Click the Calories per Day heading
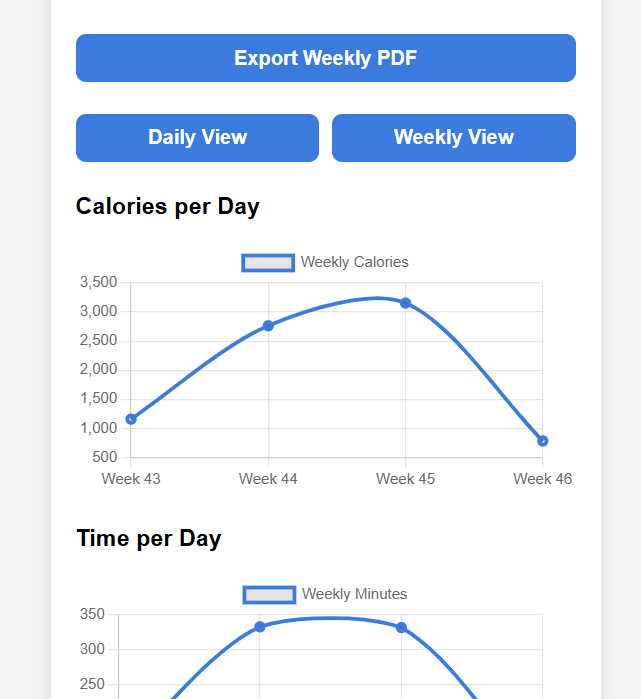 coord(168,207)
